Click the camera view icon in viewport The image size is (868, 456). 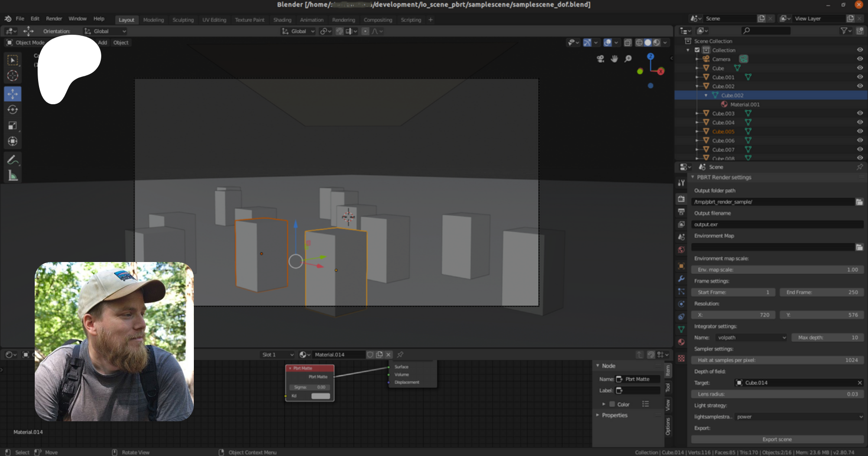pos(600,59)
